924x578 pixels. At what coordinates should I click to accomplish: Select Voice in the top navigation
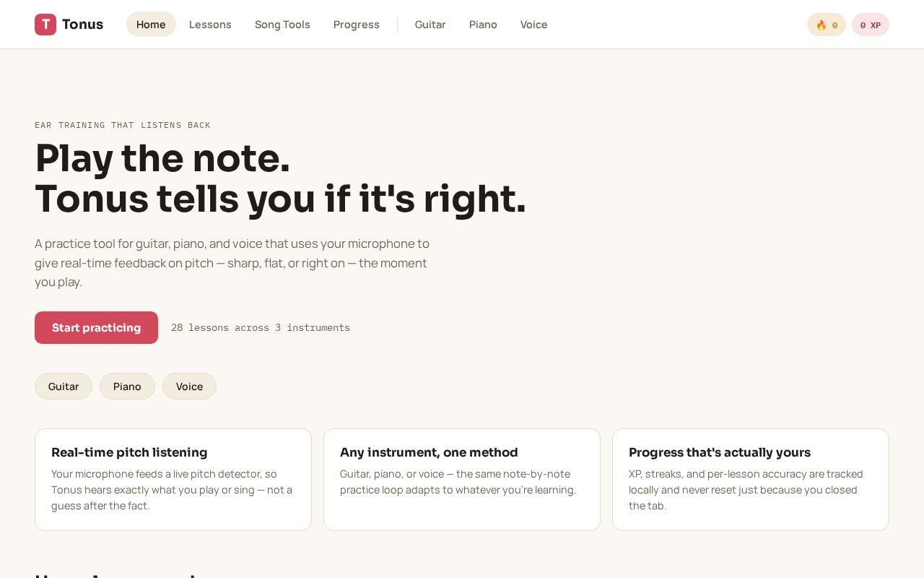[534, 25]
